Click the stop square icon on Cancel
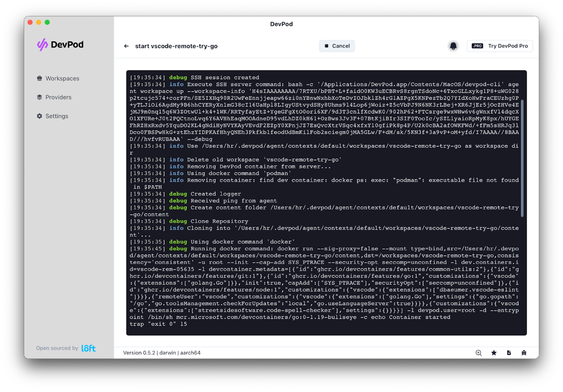The height and width of the screenshot is (392, 563). 326,46
